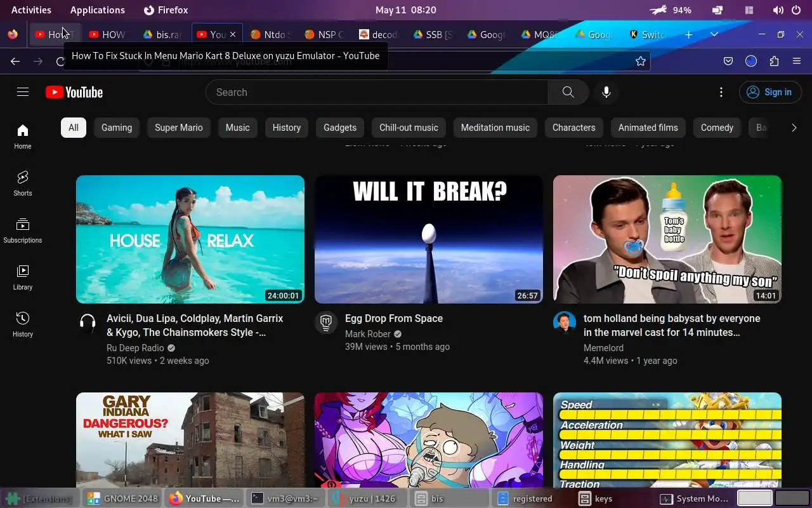812x508 pixels.
Task: Open the Ru Deep Radio channel name
Action: click(135, 348)
